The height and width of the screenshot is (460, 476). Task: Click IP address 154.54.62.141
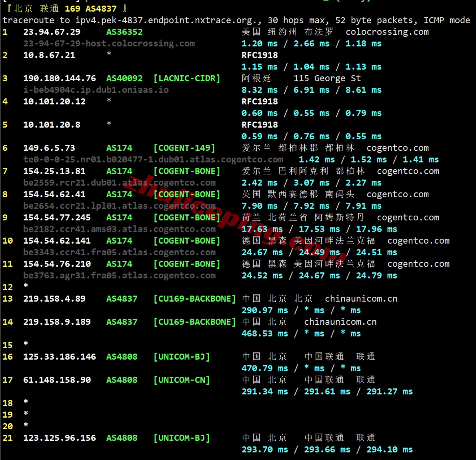[x=57, y=241]
